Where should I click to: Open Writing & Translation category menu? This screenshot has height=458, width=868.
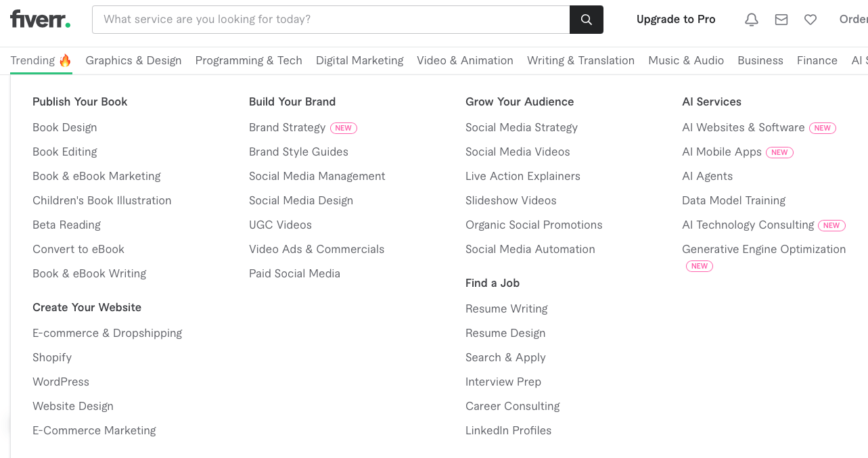point(580,60)
